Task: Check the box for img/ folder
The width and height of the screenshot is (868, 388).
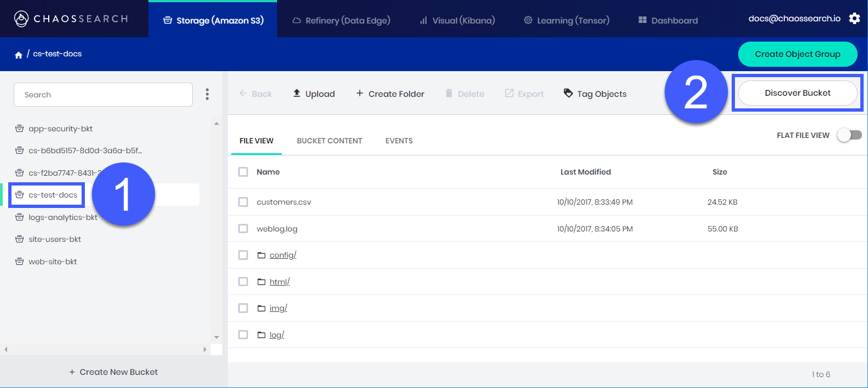Action: (x=243, y=308)
